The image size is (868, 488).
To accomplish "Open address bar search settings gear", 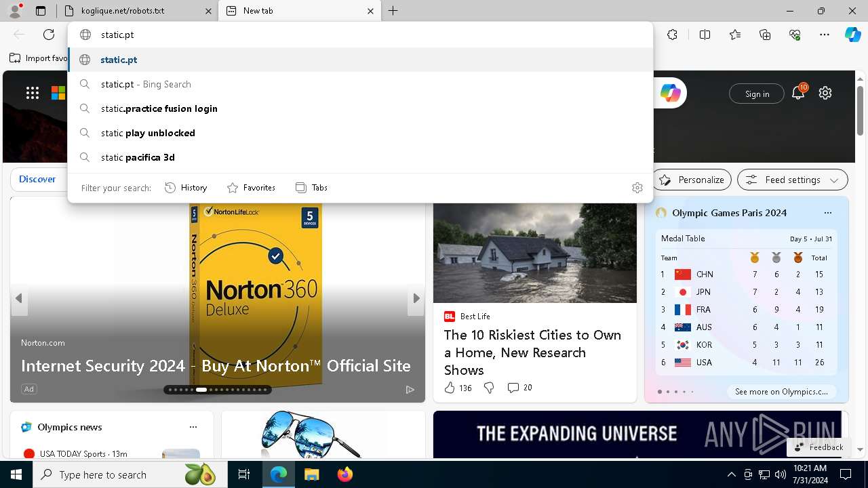I will pos(637,188).
